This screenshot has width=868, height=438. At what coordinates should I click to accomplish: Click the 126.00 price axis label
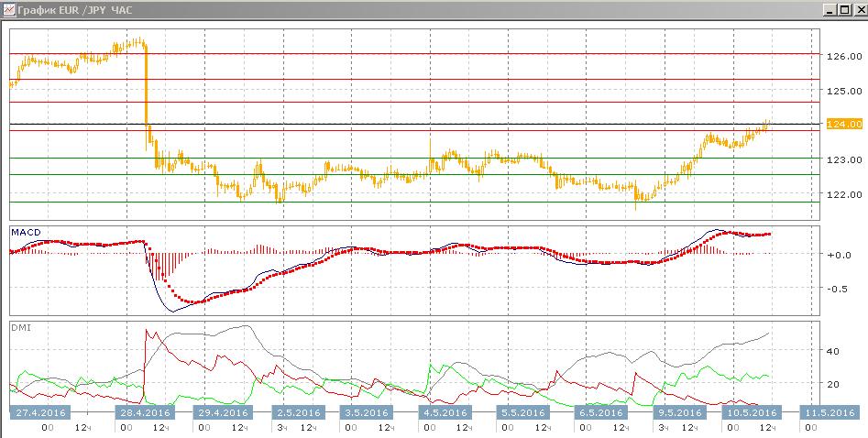tap(844, 56)
